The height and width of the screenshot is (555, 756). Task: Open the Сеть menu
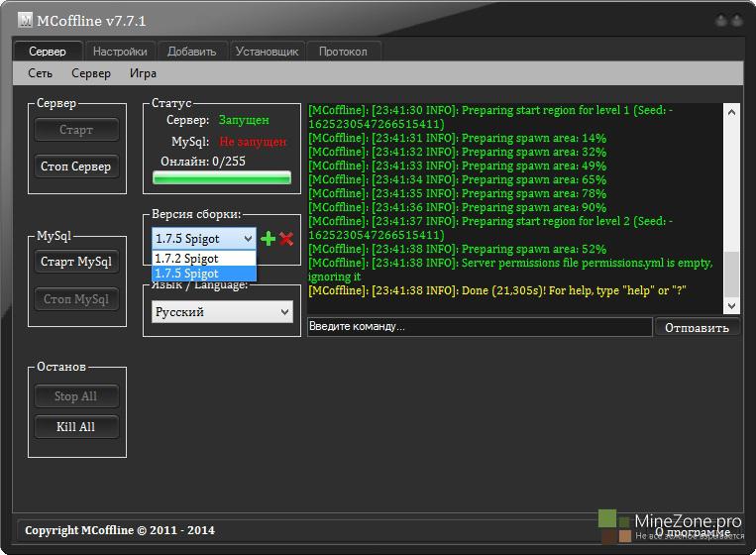pyautogui.click(x=41, y=73)
